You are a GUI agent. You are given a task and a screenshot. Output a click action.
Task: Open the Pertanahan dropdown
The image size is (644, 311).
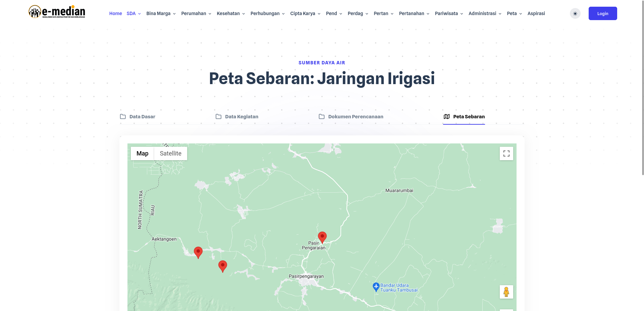pyautogui.click(x=414, y=13)
